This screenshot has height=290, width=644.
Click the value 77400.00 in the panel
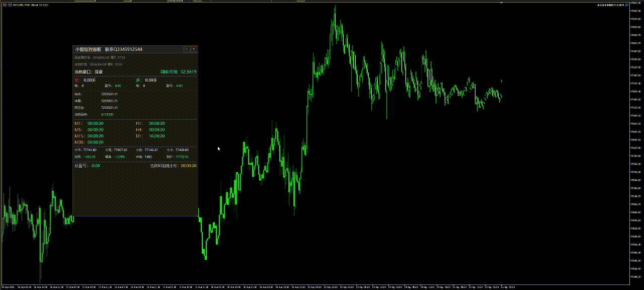coord(182,150)
